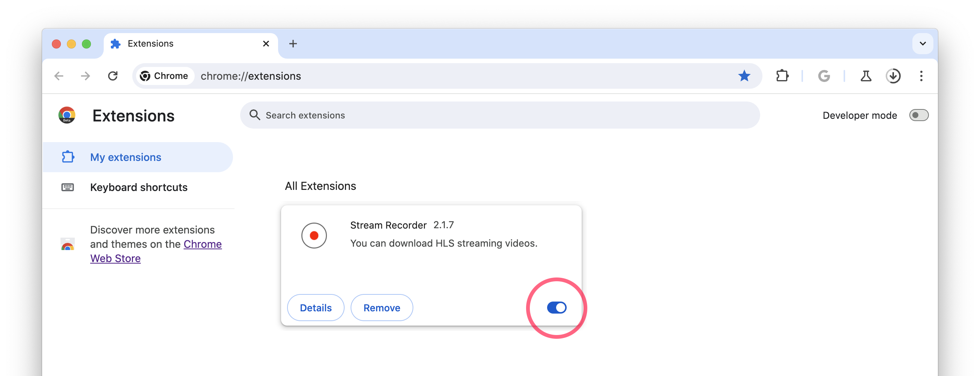Screen dimensions: 980x376
Task: Click the Extensions page title
Action: click(133, 116)
